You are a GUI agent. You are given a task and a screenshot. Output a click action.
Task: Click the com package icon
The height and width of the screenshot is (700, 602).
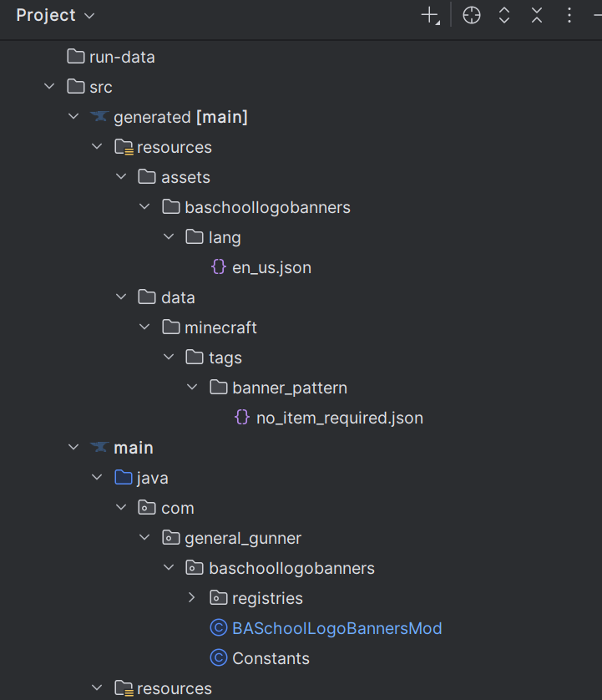click(x=147, y=507)
